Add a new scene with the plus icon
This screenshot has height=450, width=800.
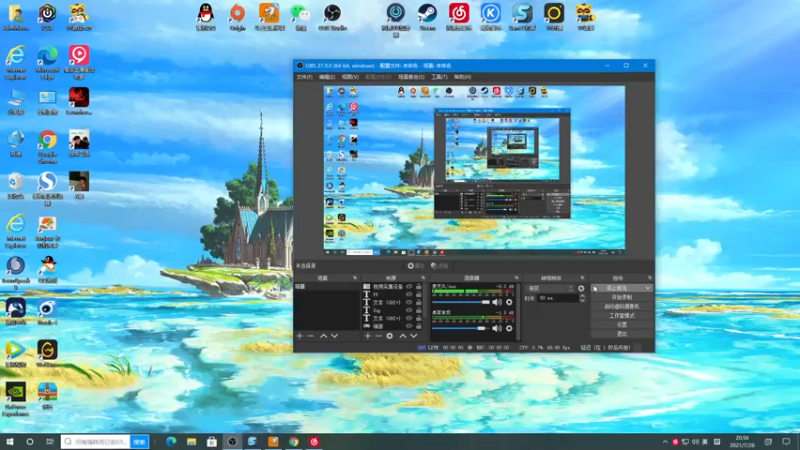click(x=299, y=336)
